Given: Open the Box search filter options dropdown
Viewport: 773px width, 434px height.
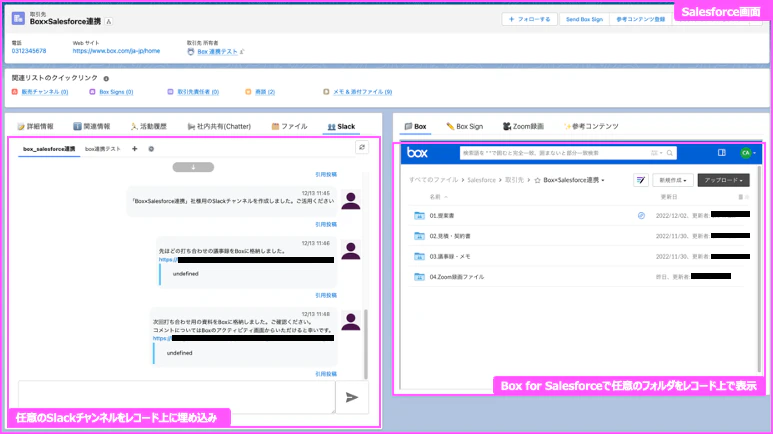Looking at the screenshot, I should pyautogui.click(x=656, y=153).
